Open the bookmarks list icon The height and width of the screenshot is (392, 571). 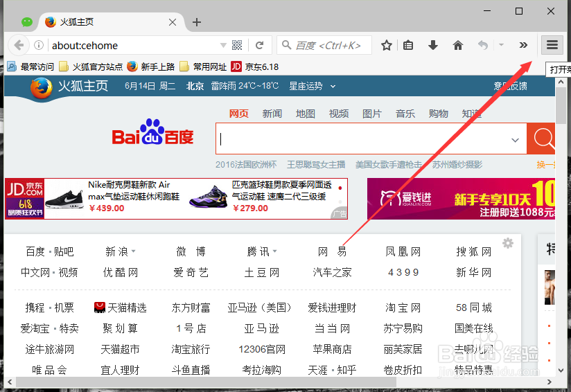coord(408,45)
